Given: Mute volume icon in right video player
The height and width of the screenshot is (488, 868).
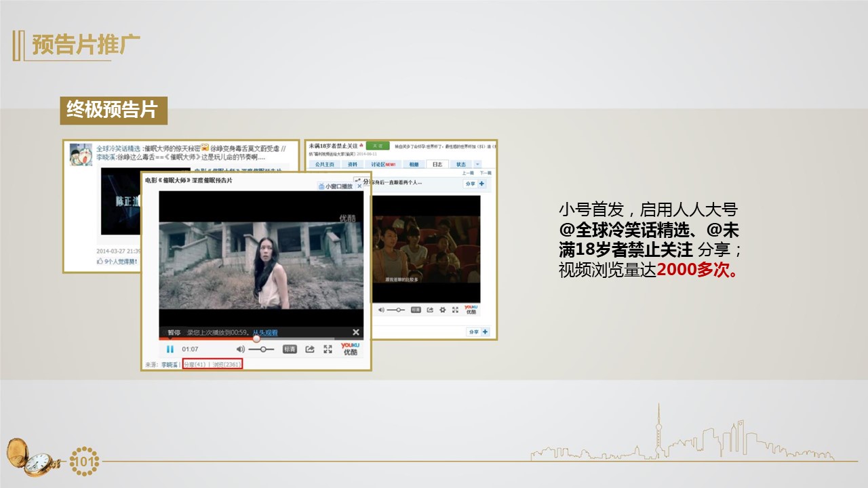Looking at the screenshot, I should click(x=381, y=310).
